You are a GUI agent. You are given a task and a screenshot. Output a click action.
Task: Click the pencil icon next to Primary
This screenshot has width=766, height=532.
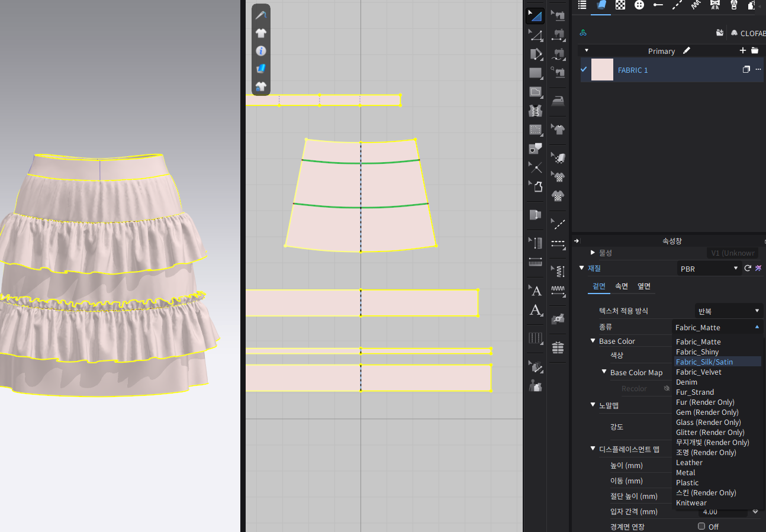pos(687,51)
